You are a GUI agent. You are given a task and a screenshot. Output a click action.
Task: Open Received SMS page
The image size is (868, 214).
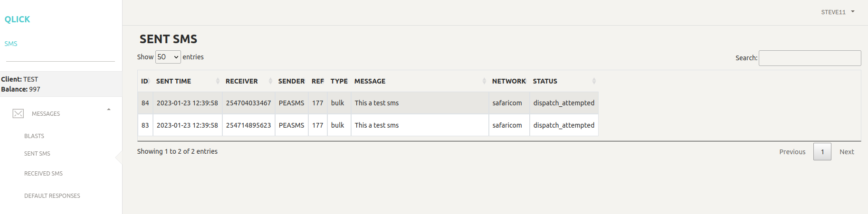click(x=43, y=173)
